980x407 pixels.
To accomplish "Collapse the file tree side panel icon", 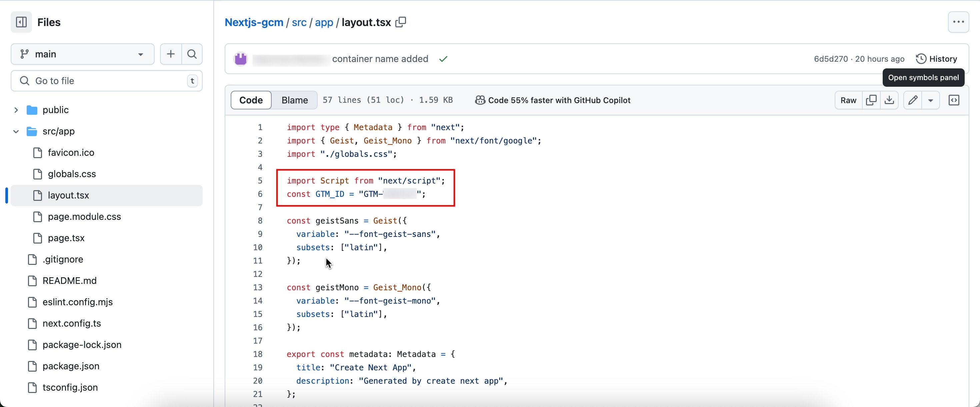I will click(x=21, y=22).
